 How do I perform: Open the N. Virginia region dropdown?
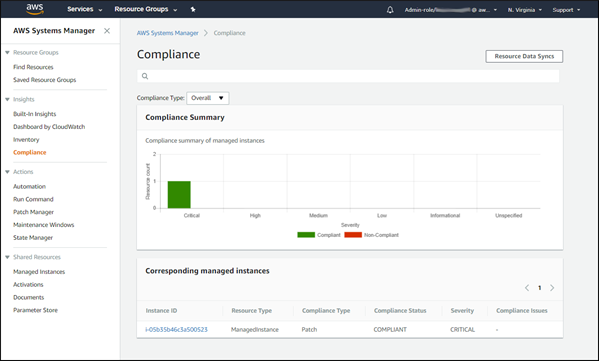pyautogui.click(x=525, y=10)
